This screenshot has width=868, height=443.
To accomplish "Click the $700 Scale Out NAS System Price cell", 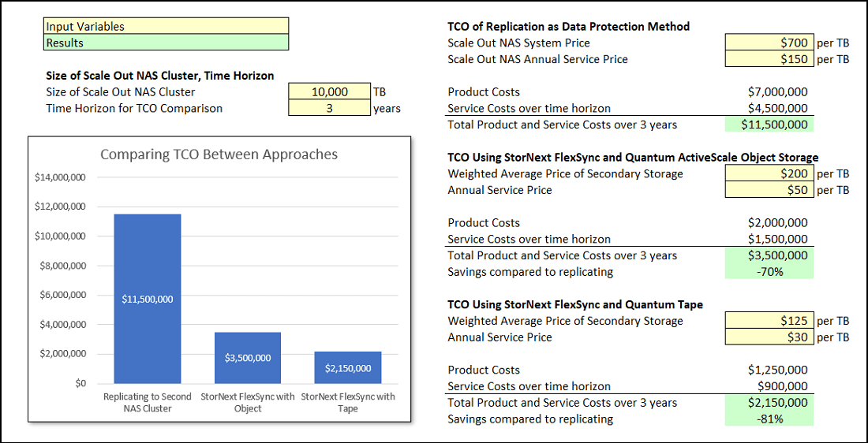I will [769, 43].
